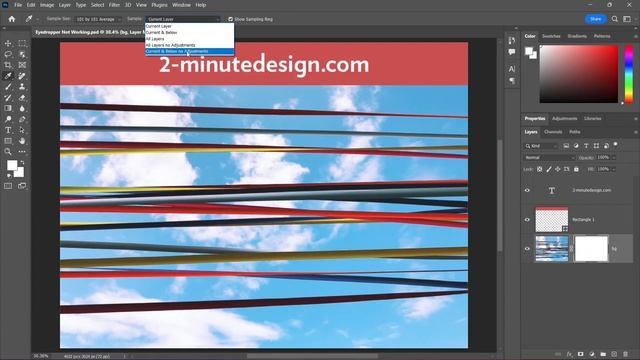The height and width of the screenshot is (360, 640).
Task: Toggle the Show Sampling Ring checkbox
Action: pos(231,19)
